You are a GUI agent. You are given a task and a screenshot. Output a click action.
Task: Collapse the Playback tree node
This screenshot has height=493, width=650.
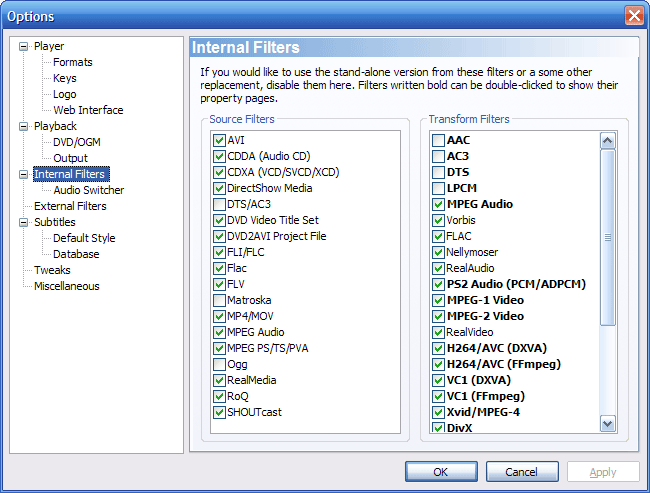[25, 126]
